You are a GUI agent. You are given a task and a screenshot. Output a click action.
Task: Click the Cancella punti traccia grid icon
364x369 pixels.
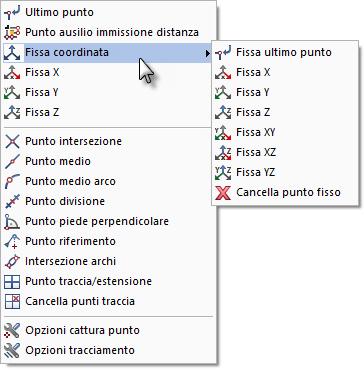click(x=12, y=302)
